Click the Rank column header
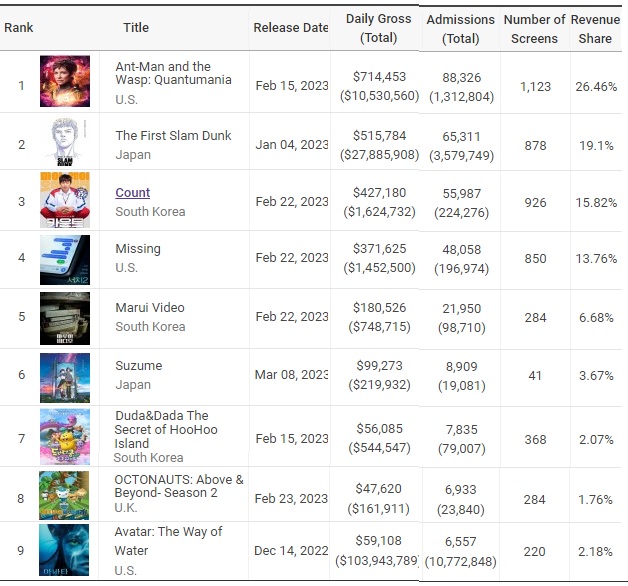 pyautogui.click(x=18, y=28)
